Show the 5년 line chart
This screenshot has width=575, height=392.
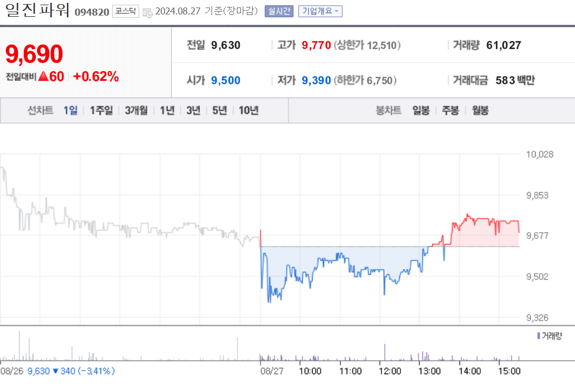tap(220, 110)
